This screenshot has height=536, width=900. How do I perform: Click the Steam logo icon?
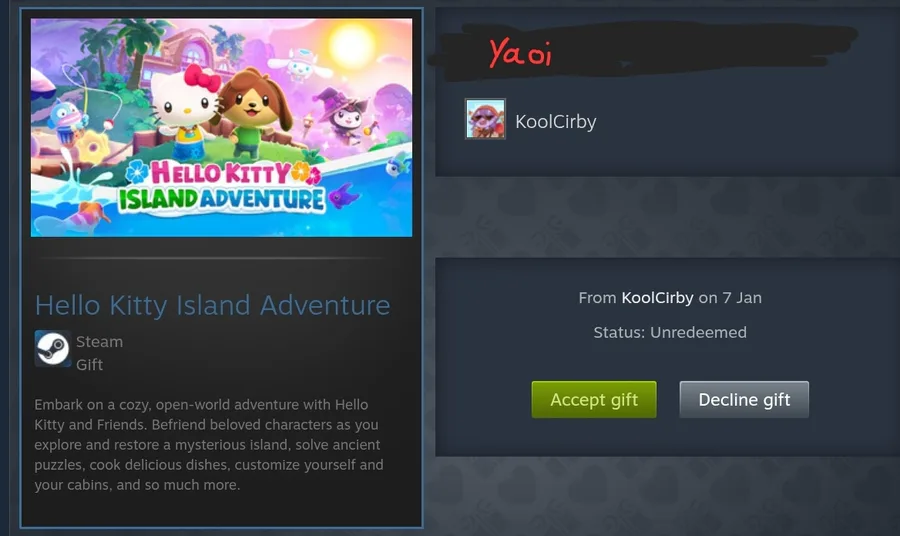[x=53, y=348]
